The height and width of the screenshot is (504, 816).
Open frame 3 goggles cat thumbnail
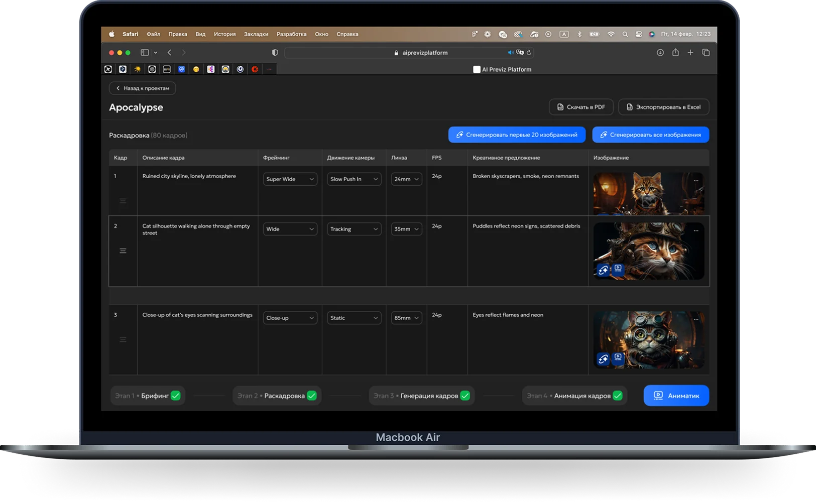tap(649, 340)
